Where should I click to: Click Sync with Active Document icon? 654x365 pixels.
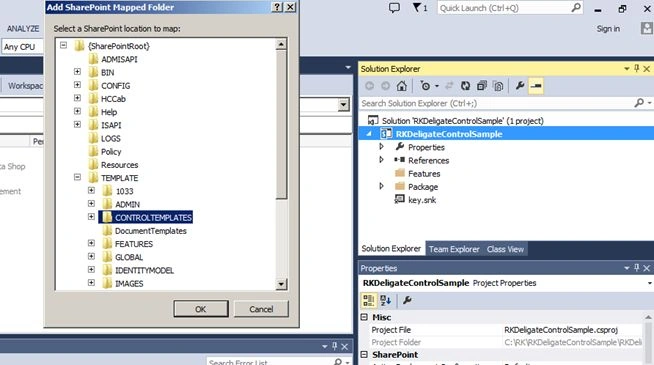click(449, 86)
